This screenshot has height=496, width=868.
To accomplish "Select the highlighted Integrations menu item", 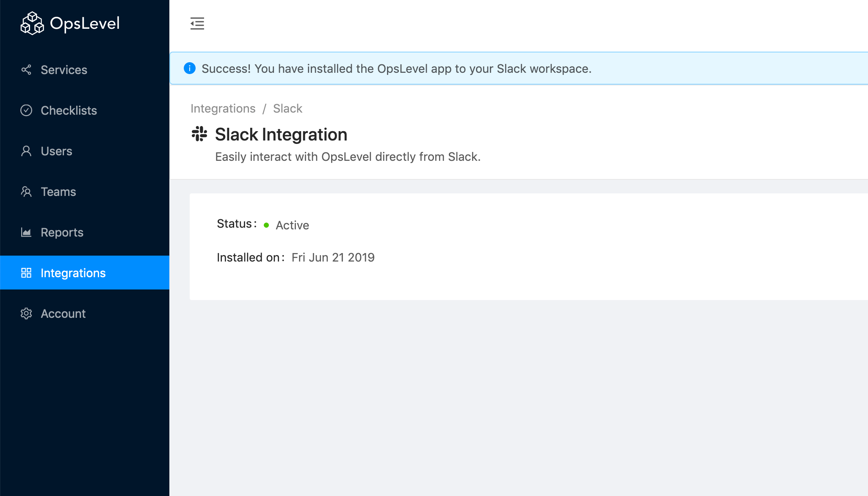I will click(85, 273).
